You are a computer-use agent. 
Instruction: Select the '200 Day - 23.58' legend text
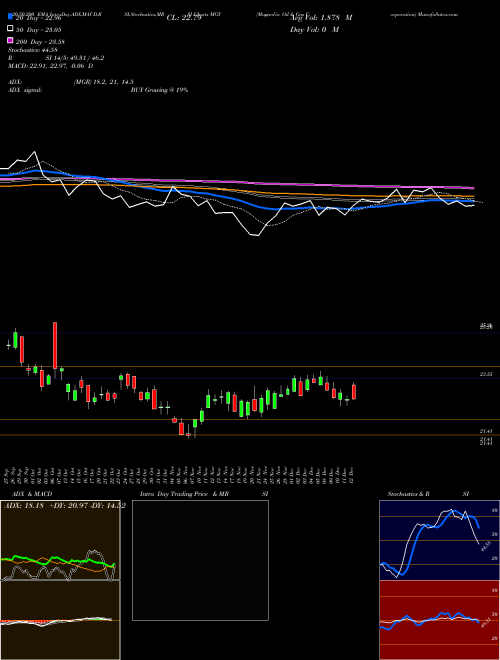tap(41, 42)
